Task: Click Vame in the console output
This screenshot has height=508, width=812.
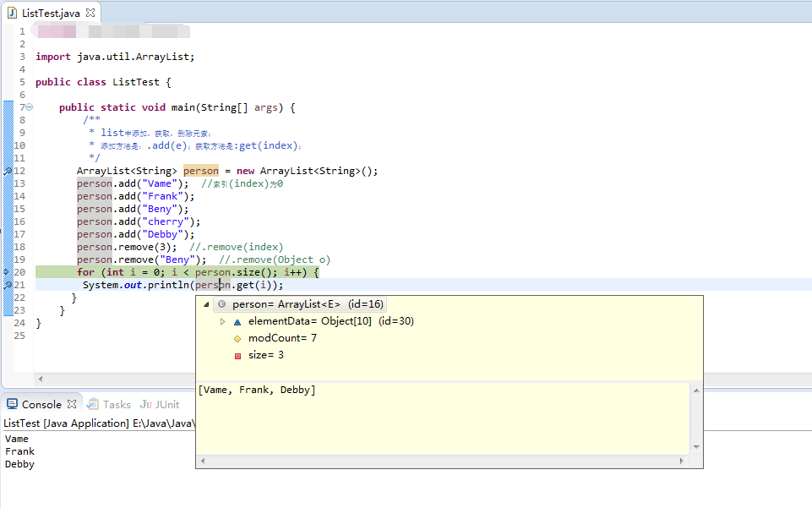Action: coord(17,440)
